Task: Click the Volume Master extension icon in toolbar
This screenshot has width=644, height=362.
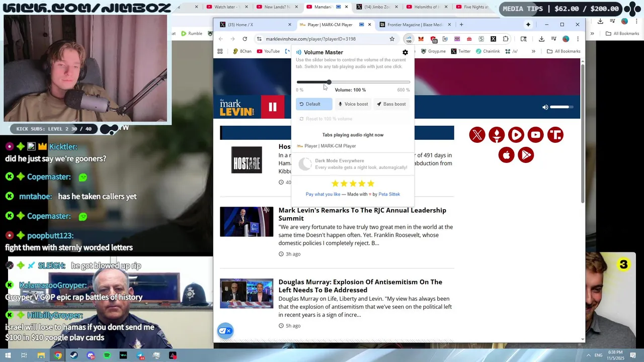Action: (409, 39)
